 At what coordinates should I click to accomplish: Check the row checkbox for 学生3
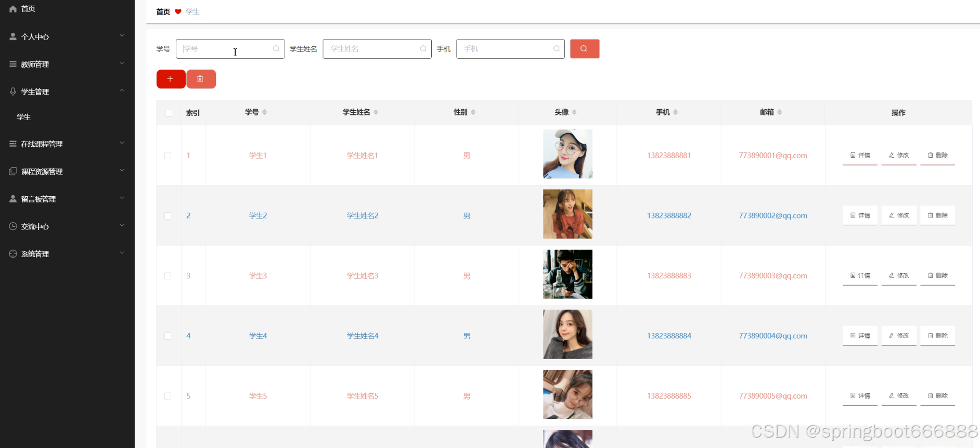168,276
